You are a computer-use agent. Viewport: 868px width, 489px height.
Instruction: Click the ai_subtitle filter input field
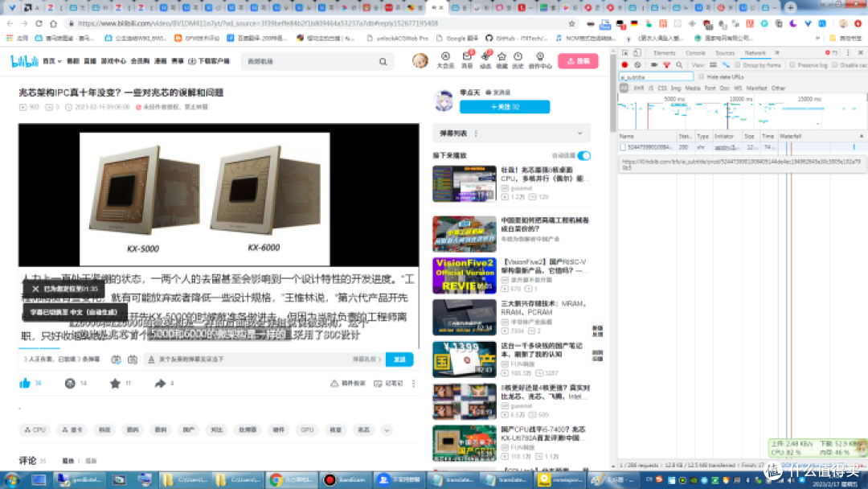click(656, 77)
